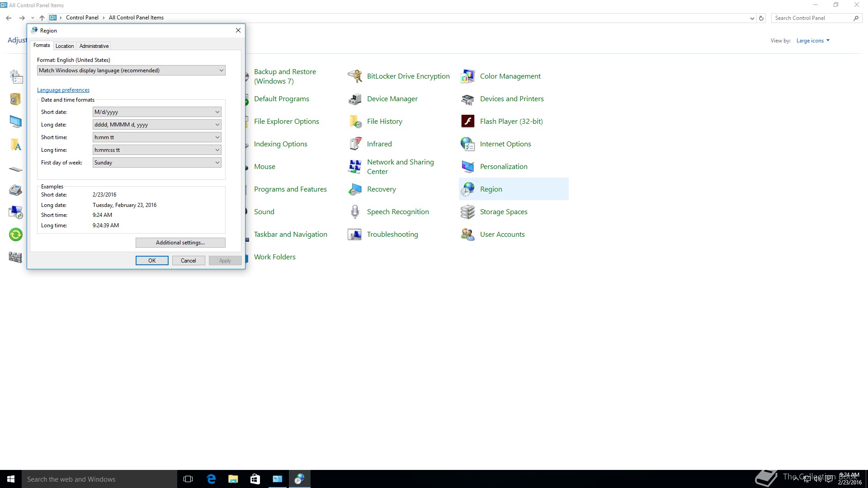Open Network and Sharing Center icon
Viewport: 868px width, 488px height.
pyautogui.click(x=355, y=167)
